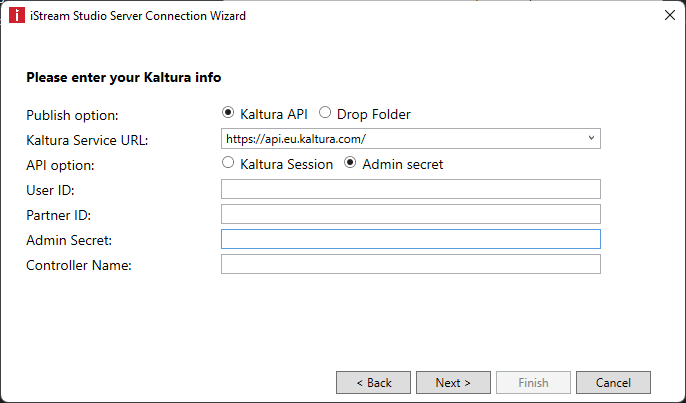
Task: Click the greyed-out Finish button
Action: click(x=533, y=382)
